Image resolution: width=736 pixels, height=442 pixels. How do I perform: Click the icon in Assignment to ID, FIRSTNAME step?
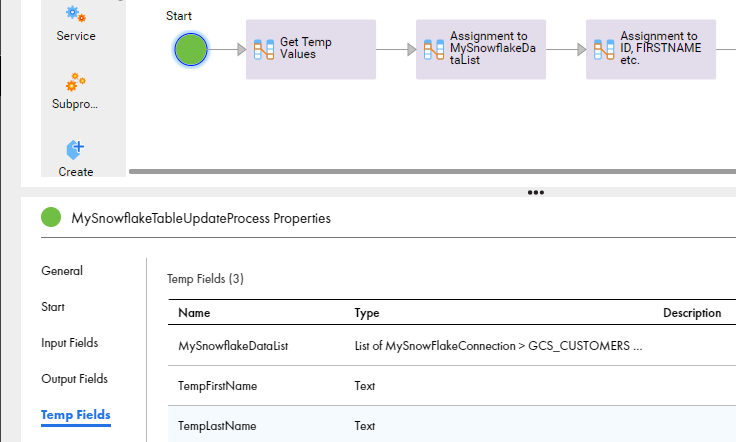click(604, 50)
